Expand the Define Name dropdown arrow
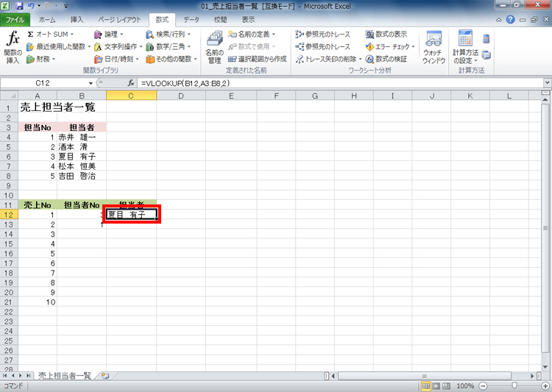This screenshot has width=552, height=392. coord(274,34)
